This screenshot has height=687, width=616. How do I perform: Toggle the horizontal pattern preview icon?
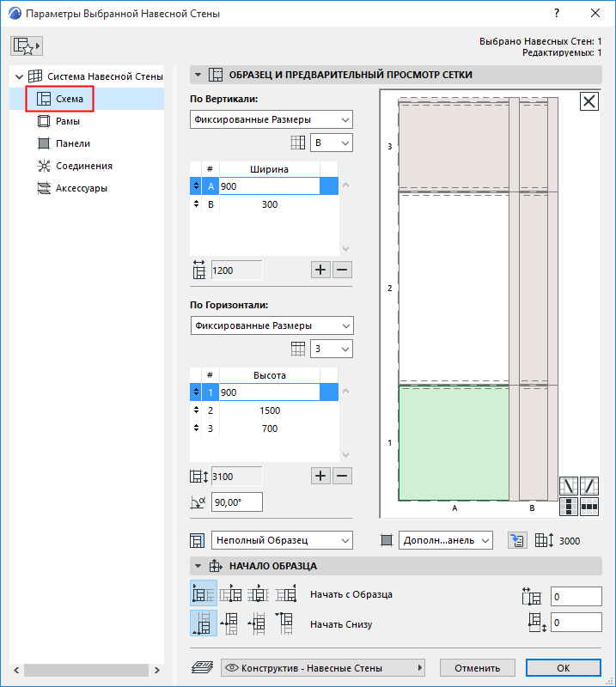click(x=589, y=507)
